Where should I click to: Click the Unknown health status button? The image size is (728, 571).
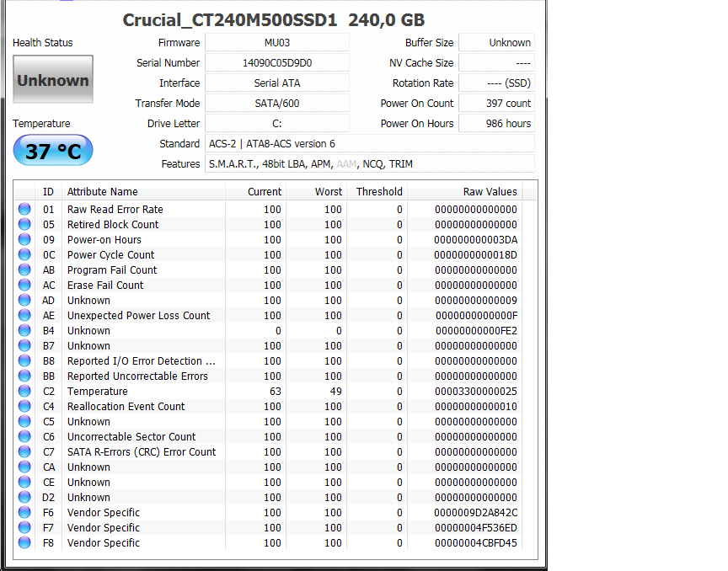[53, 79]
